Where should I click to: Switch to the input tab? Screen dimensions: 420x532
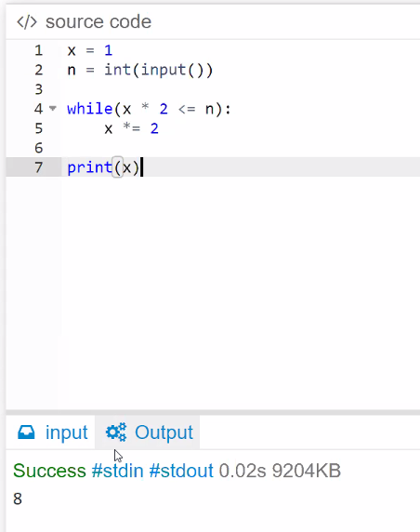tap(53, 432)
